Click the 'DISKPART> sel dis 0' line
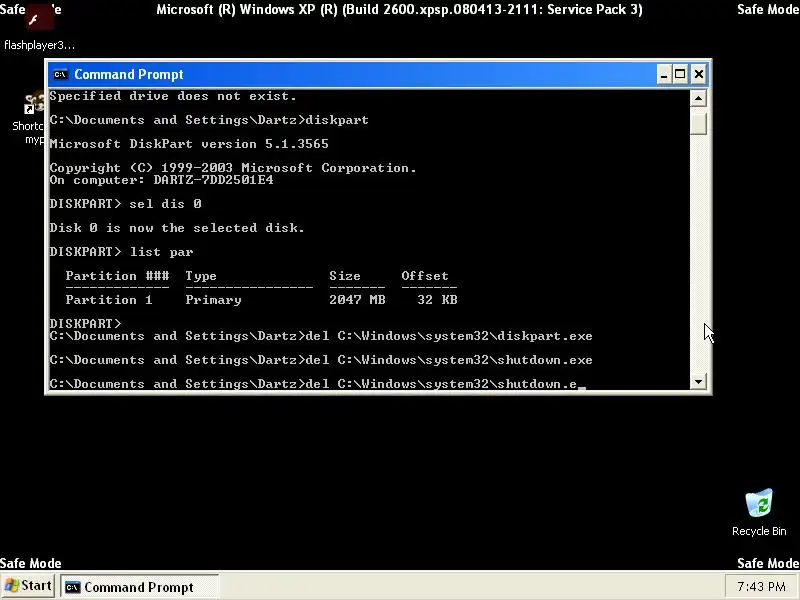 [x=126, y=204]
